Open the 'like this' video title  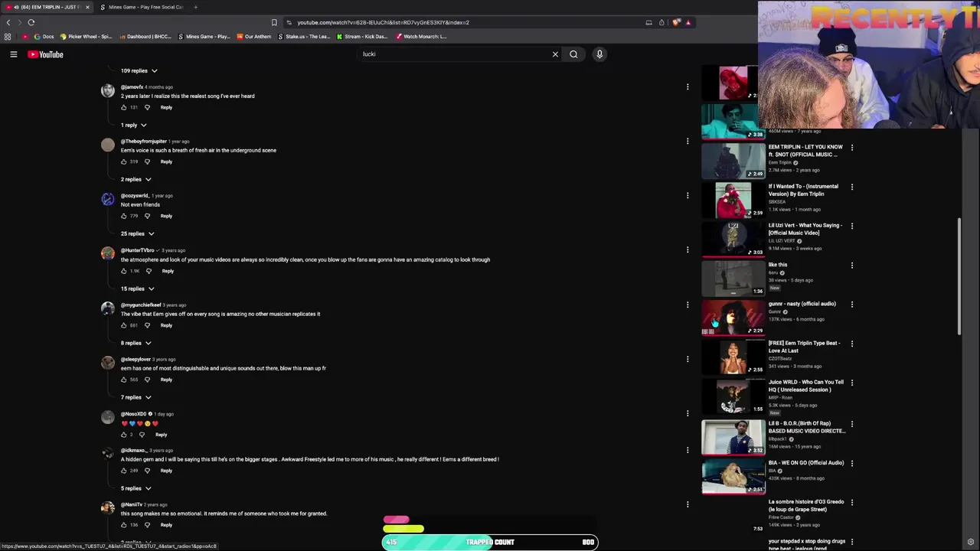pos(778,265)
